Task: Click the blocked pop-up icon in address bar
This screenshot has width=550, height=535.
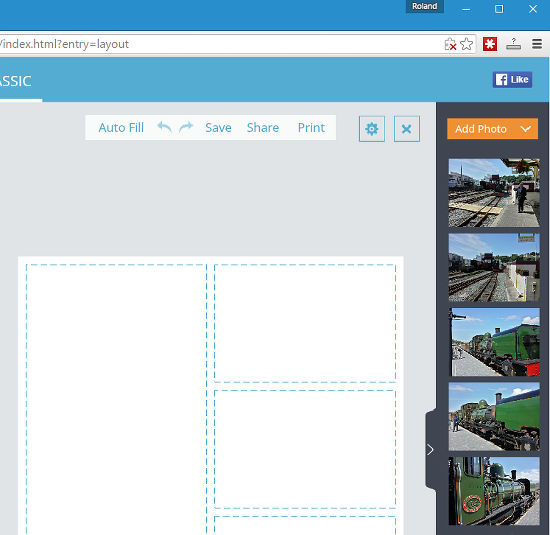Action: (450, 44)
